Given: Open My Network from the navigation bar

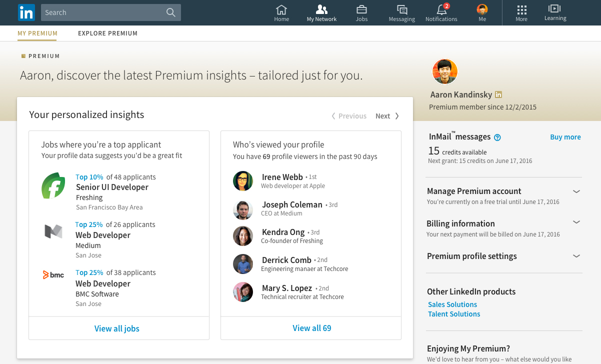Looking at the screenshot, I should pos(321,13).
